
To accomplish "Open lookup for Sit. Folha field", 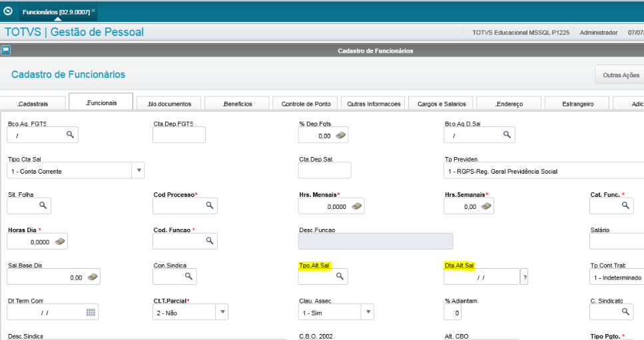I will (x=43, y=205).
